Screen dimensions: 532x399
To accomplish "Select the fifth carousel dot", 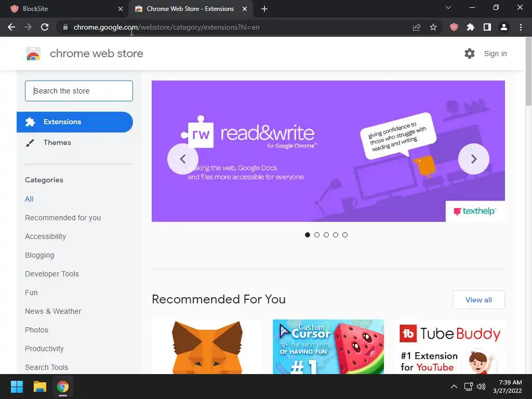I will tap(345, 235).
